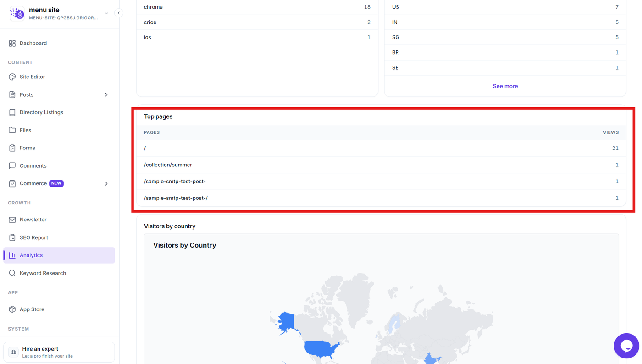Collapse the sidebar with arrow button
Screen dimensions: 642x364
coord(119,13)
